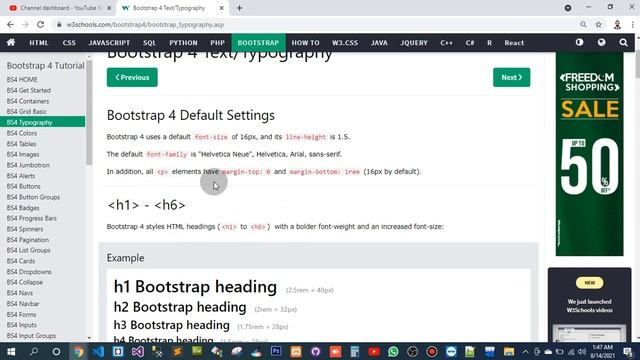This screenshot has width=640, height=360.
Task: Open the Chrome zoom magnifier icon in address bar
Action: pyautogui.click(x=583, y=24)
